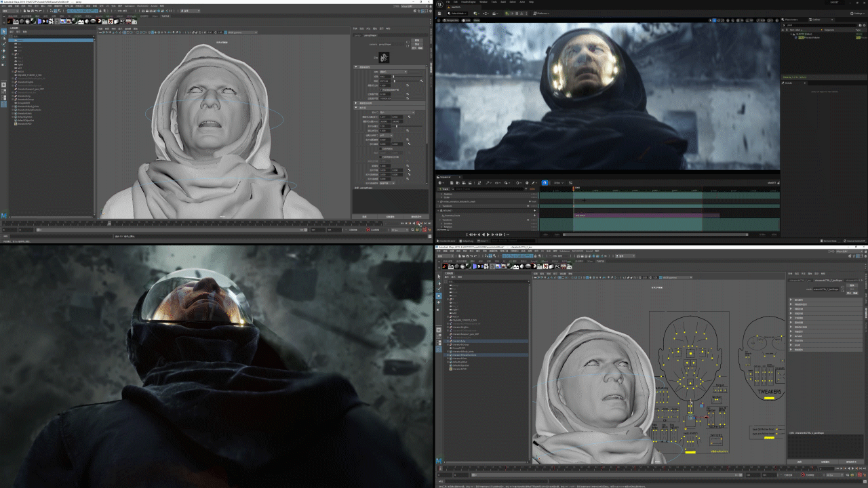Click Source Control in Unreal status bar
868x488 pixels.
(854, 241)
